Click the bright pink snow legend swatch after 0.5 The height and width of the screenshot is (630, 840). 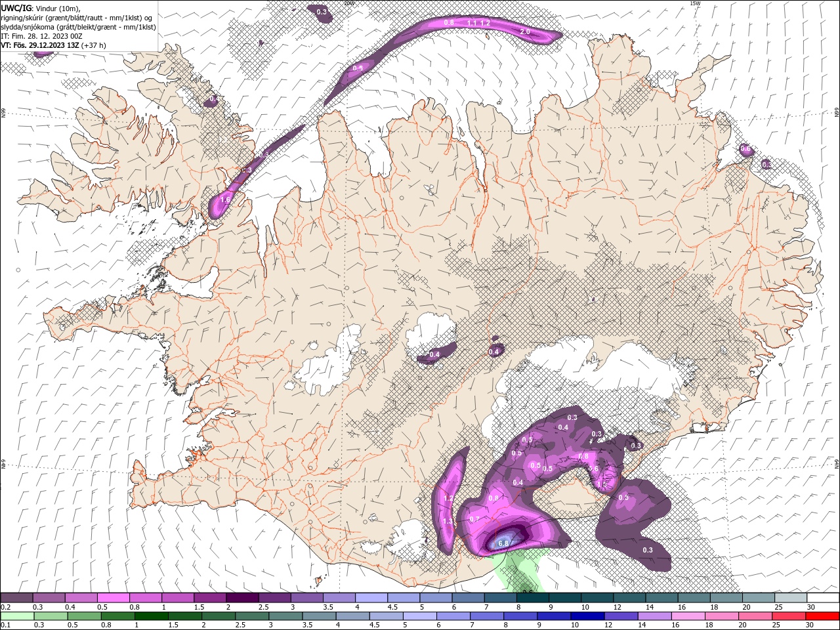tap(113, 598)
